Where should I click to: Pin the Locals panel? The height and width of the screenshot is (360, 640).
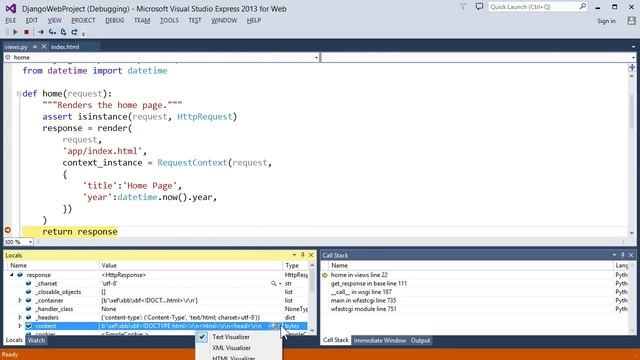(x=302, y=255)
